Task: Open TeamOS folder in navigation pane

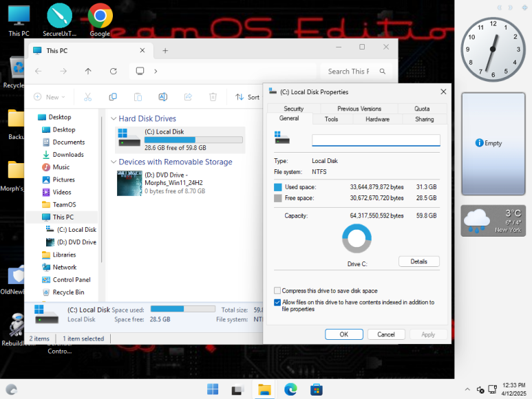Action: [x=64, y=205]
